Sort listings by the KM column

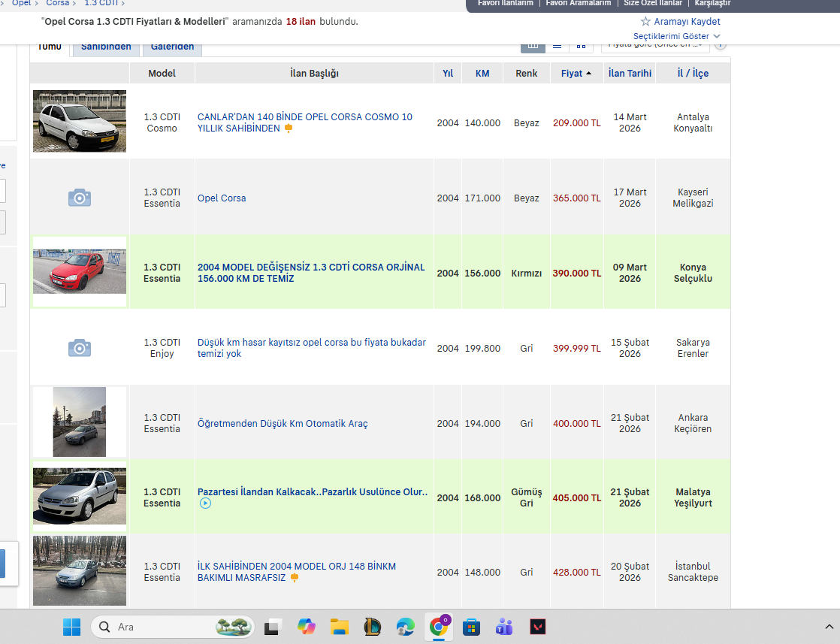pyautogui.click(x=482, y=74)
